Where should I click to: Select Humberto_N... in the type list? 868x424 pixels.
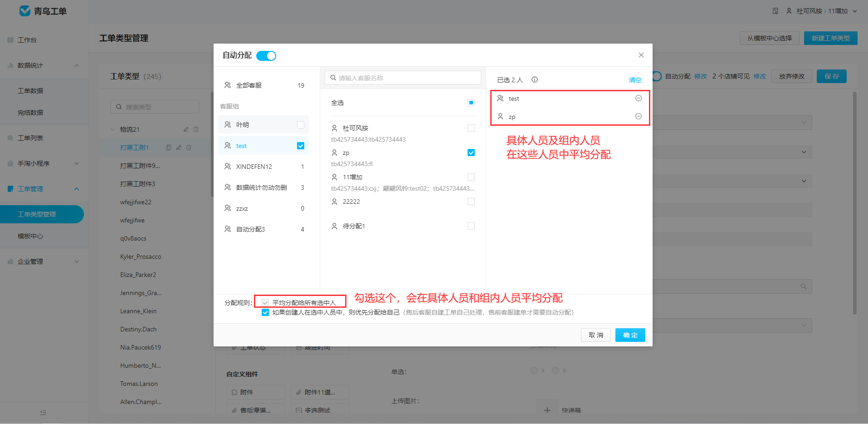click(141, 365)
